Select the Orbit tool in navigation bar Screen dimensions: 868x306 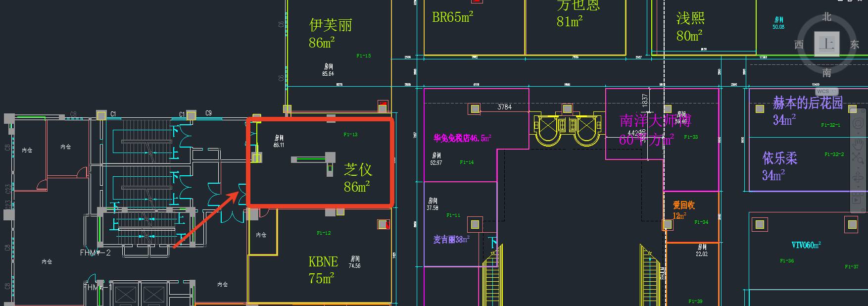pyautogui.click(x=859, y=177)
